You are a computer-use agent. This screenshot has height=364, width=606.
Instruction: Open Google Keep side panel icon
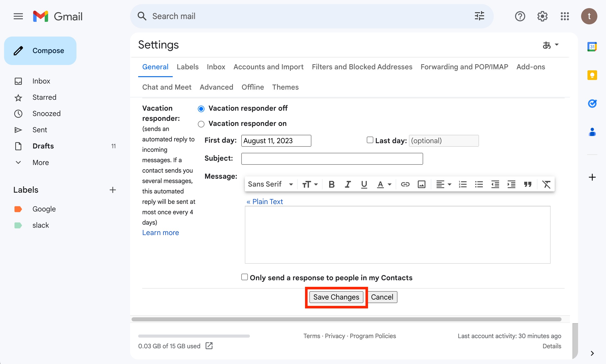click(592, 75)
